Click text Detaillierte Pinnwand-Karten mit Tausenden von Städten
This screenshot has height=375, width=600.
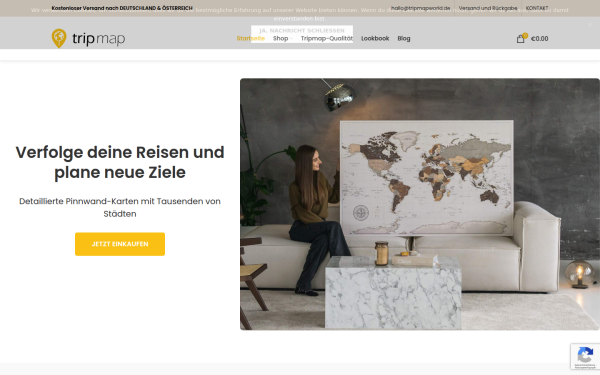coord(120,207)
